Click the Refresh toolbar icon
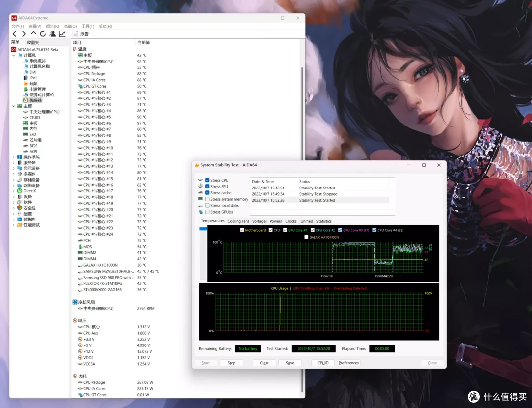This screenshot has height=408, width=532. pyautogui.click(x=43, y=34)
